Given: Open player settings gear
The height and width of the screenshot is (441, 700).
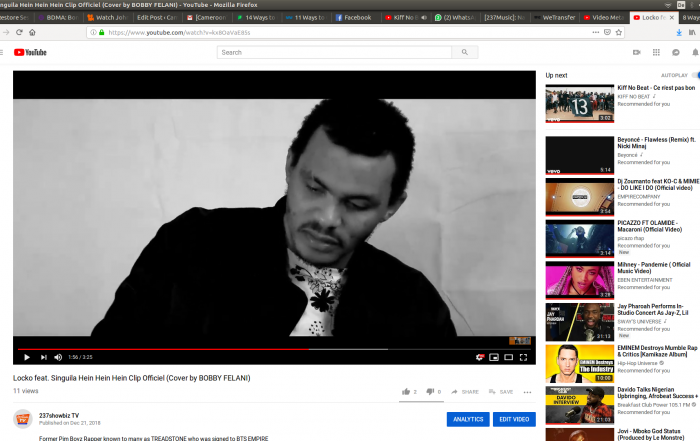Looking at the screenshot, I should pos(480,357).
